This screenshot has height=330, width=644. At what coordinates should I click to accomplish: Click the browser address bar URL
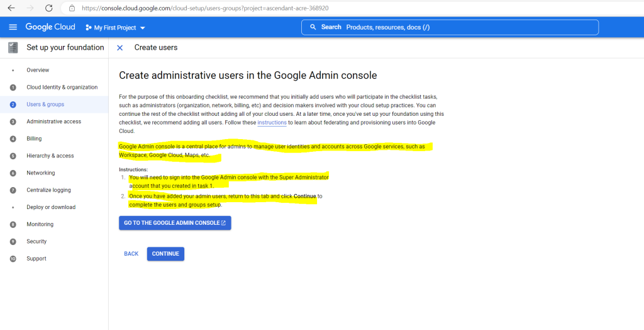pos(205,8)
